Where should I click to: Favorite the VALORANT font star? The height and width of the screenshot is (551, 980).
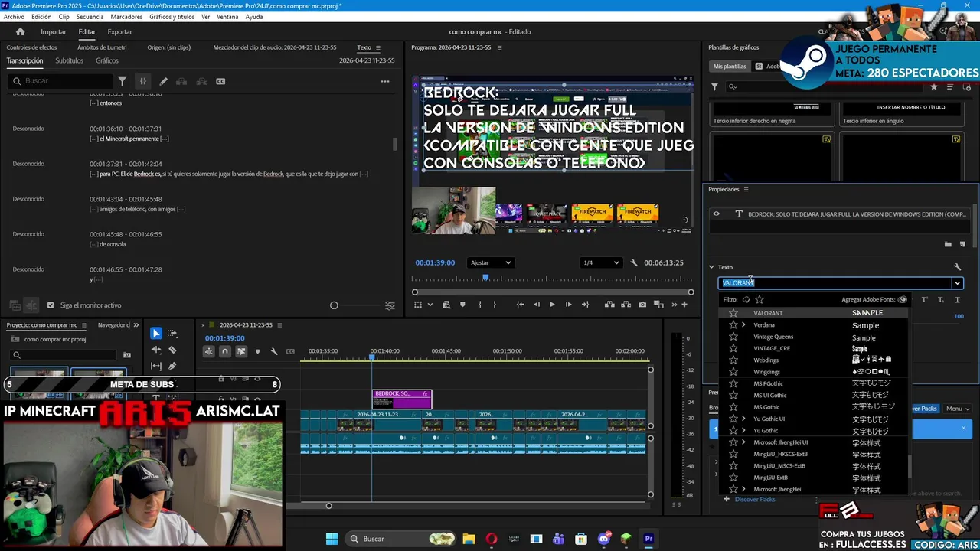click(733, 313)
